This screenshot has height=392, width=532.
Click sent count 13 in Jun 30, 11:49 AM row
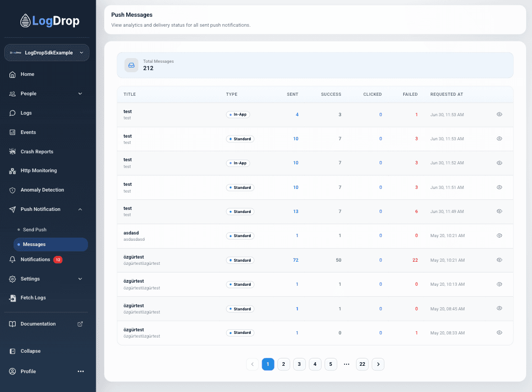(x=295, y=211)
